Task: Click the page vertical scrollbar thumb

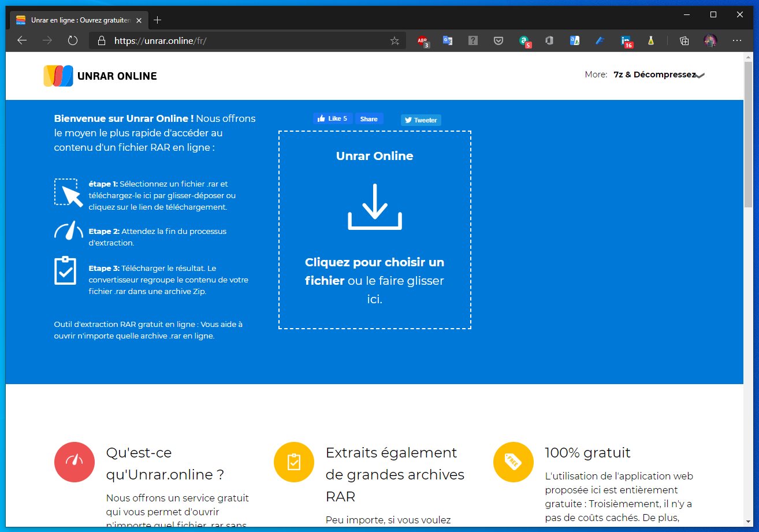Action: point(748,136)
